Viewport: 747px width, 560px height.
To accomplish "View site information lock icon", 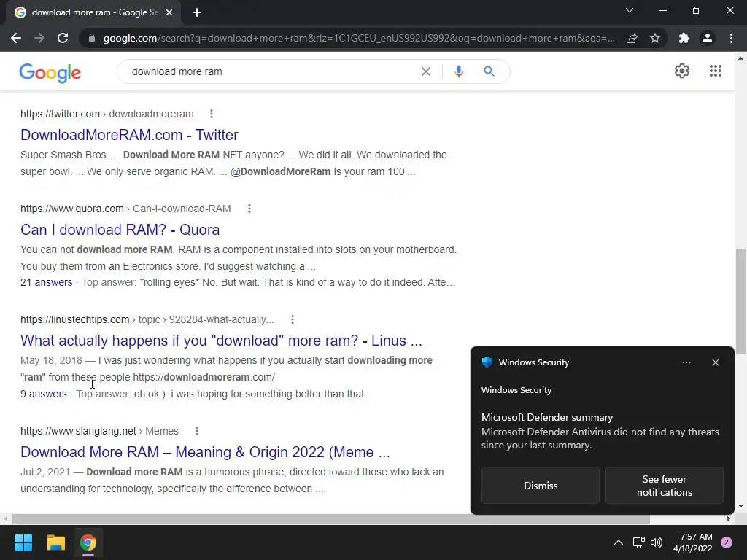I will (x=92, y=38).
